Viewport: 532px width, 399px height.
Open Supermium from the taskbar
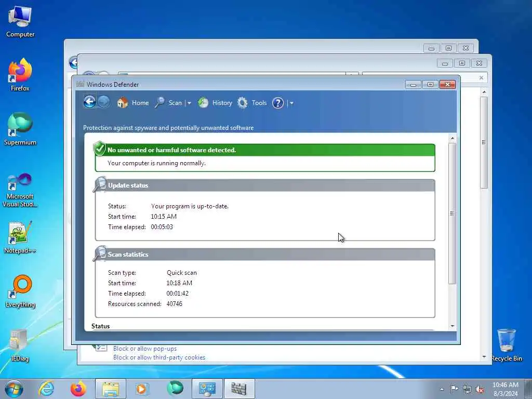[175, 388]
